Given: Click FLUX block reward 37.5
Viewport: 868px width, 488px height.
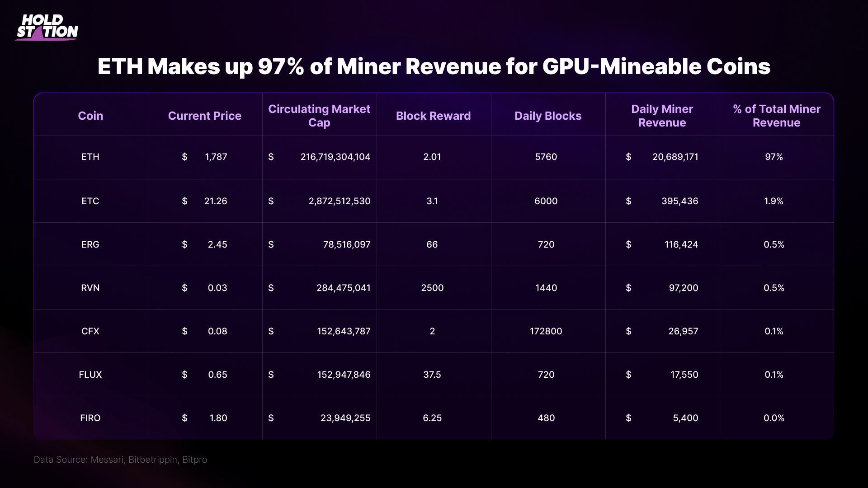Looking at the screenshot, I should pos(432,375).
